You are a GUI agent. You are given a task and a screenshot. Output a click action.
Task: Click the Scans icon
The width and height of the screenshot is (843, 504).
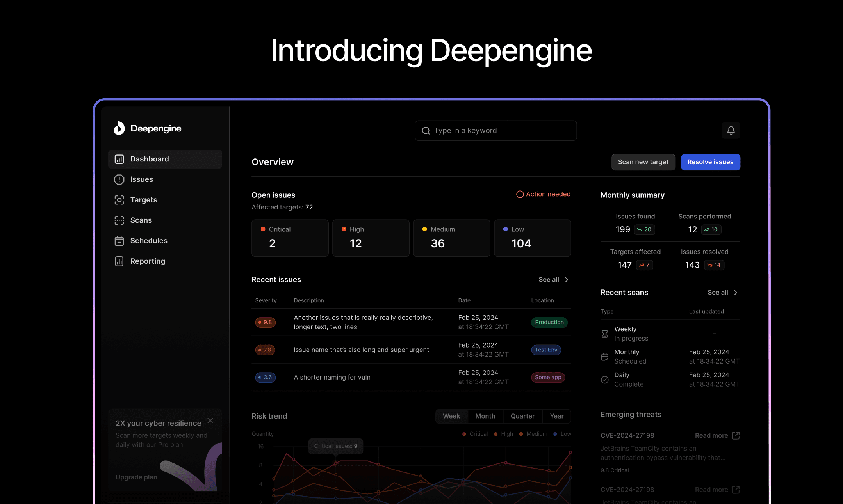click(119, 220)
